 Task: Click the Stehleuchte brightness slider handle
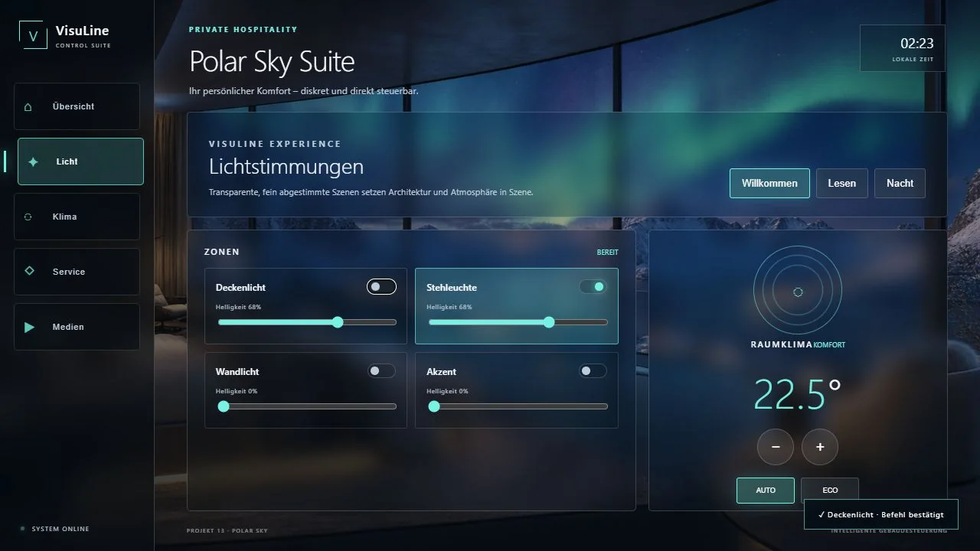(548, 322)
